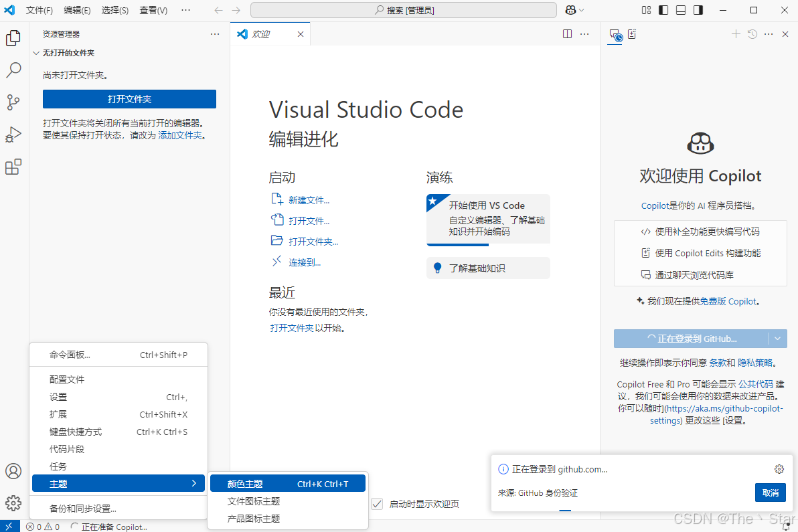798x532 pixels.
Task: Open the Extensions view icon
Action: (x=13, y=167)
